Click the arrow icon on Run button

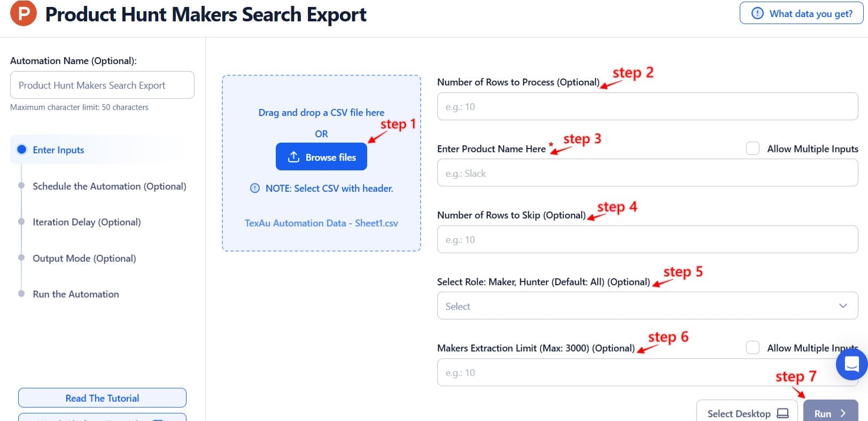tap(843, 414)
